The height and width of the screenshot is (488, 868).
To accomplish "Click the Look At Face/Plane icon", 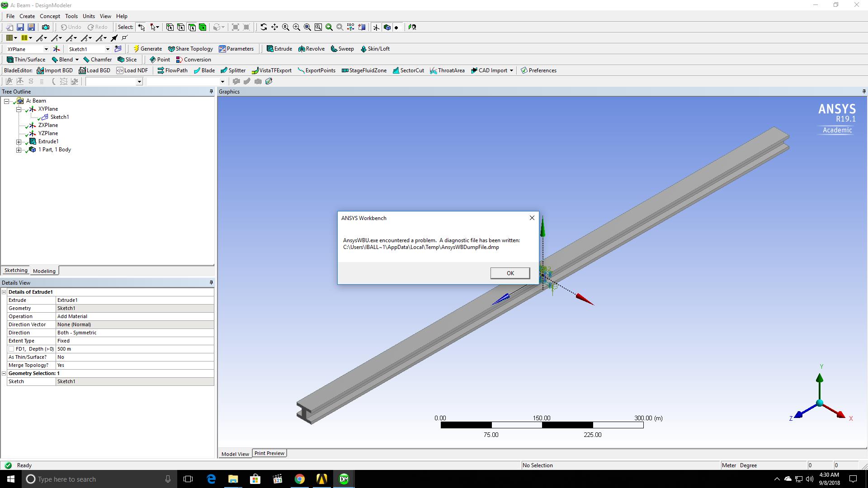I will [412, 27].
